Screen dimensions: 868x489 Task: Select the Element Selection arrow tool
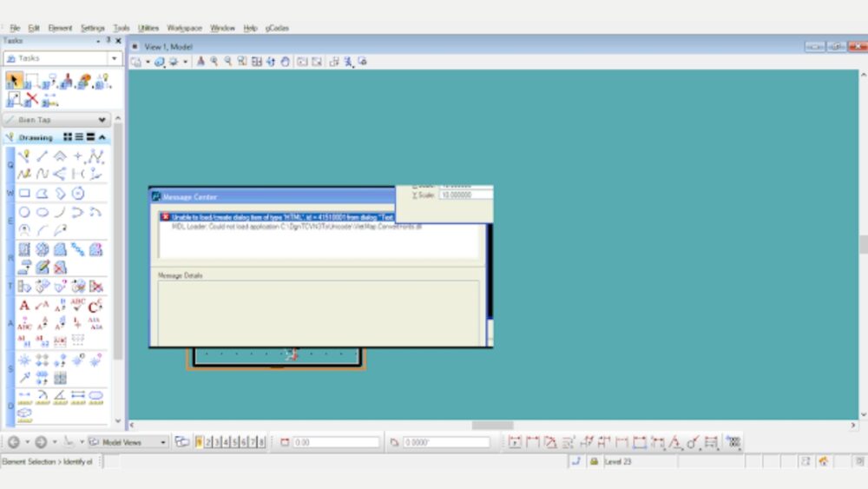(14, 81)
